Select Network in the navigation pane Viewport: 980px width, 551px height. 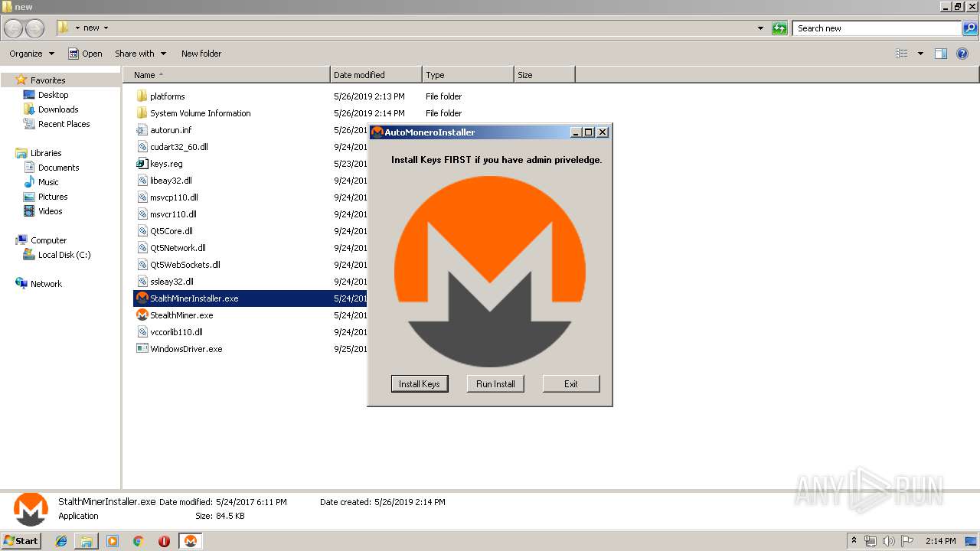46,284
